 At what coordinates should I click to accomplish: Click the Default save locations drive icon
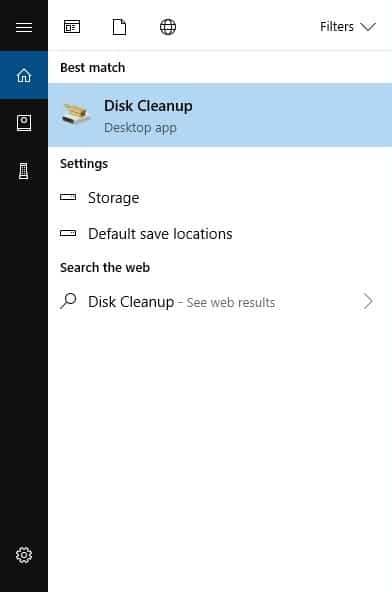point(68,233)
